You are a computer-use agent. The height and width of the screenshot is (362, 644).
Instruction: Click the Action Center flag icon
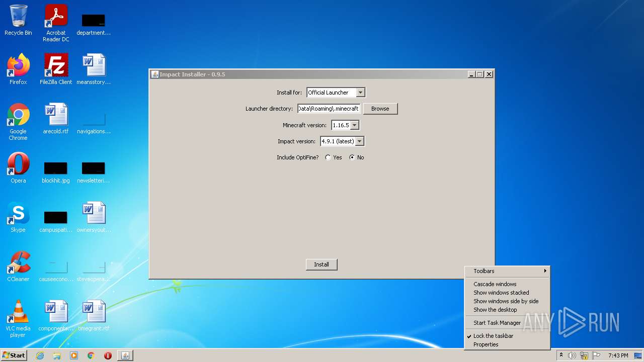596,355
